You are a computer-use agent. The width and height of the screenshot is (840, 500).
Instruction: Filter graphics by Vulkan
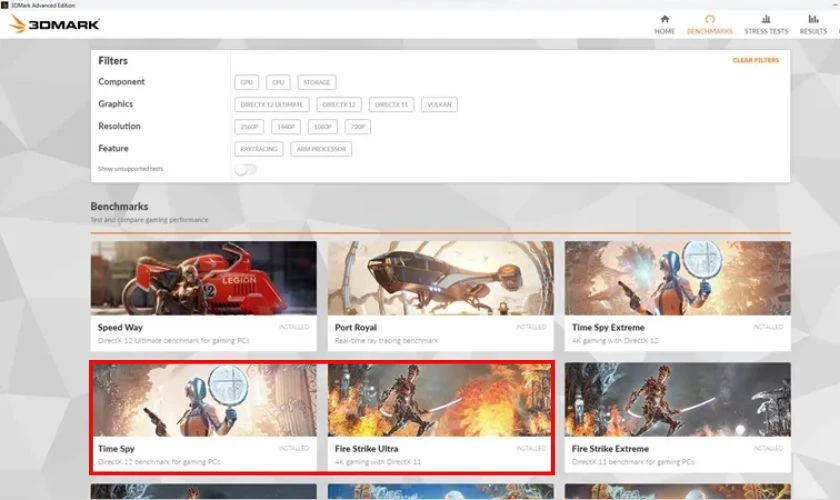tap(439, 105)
